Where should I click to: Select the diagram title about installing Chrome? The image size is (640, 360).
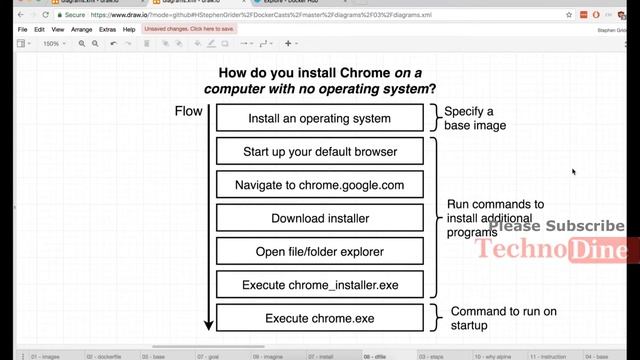[320, 81]
